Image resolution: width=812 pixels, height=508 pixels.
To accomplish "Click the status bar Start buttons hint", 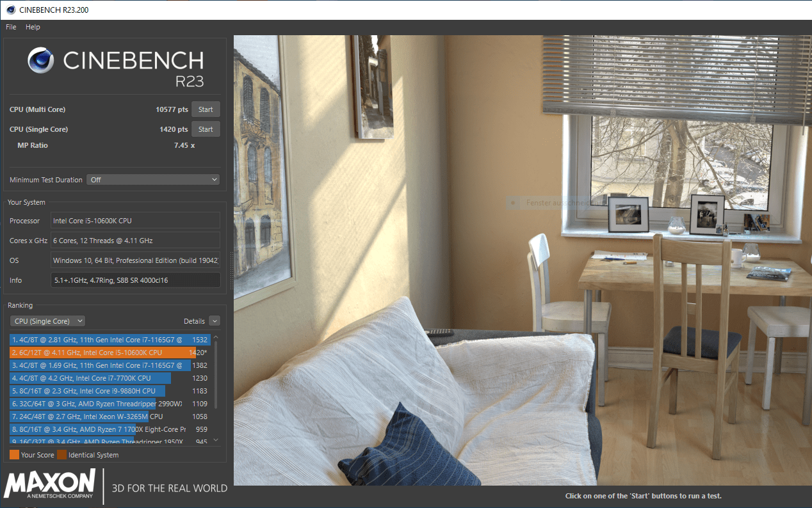I will pyautogui.click(x=644, y=496).
